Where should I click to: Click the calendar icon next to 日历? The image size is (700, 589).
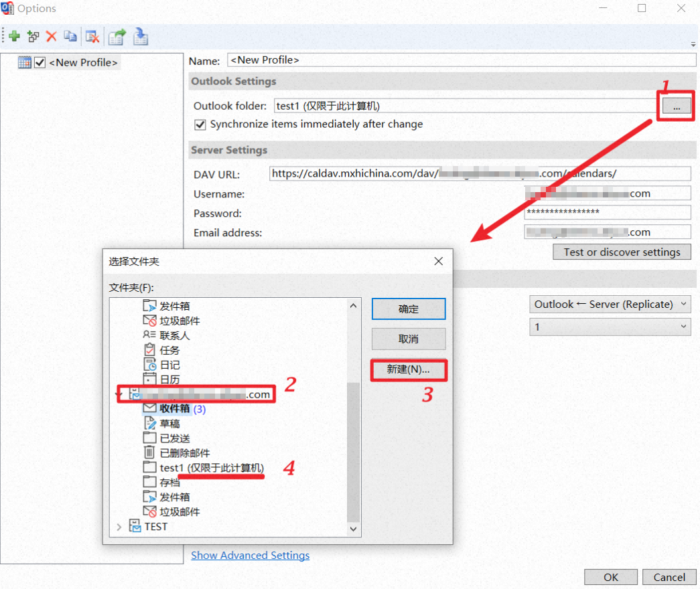pyautogui.click(x=149, y=379)
